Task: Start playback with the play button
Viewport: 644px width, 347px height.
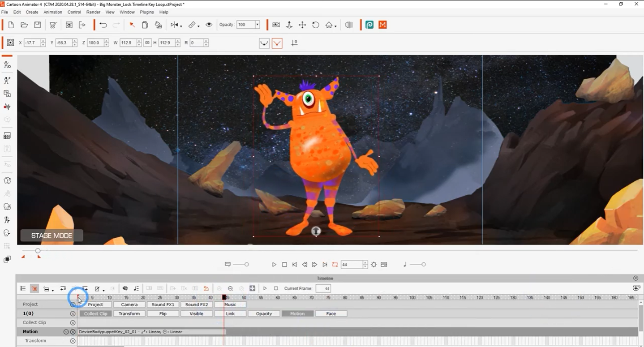Action: pos(274,265)
